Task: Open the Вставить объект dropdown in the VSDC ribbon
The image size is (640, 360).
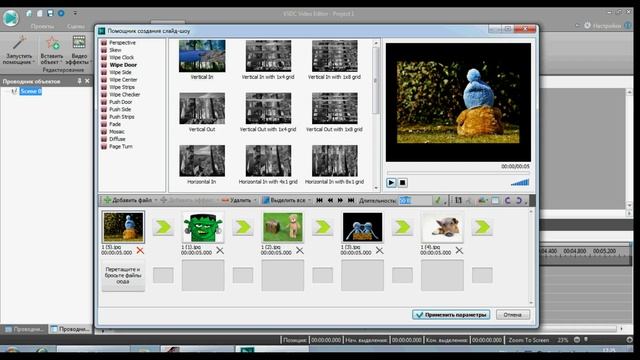Action: tap(52, 50)
